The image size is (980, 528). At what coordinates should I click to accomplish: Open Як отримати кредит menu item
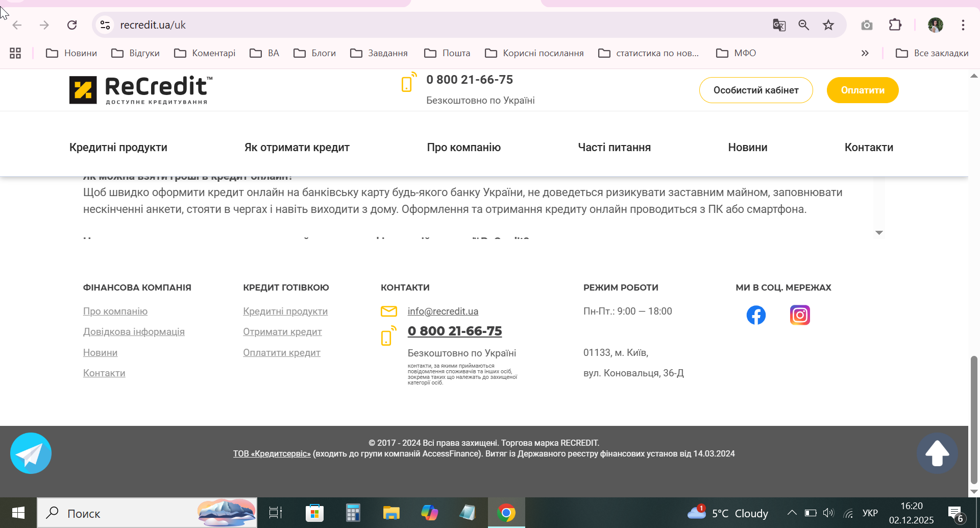pyautogui.click(x=297, y=148)
